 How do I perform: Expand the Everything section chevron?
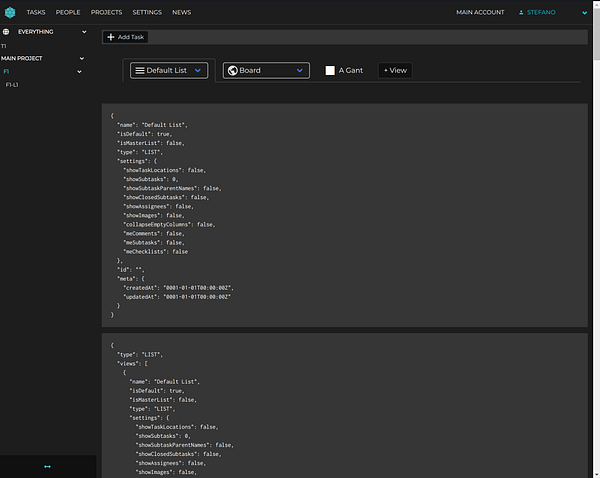(x=83, y=32)
